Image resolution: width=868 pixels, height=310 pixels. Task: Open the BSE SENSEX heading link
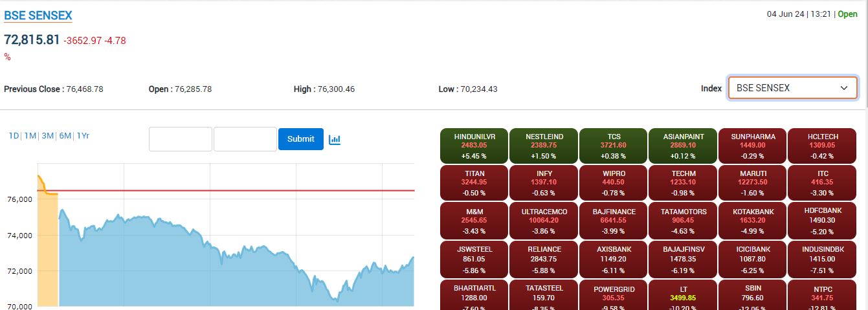pos(38,16)
